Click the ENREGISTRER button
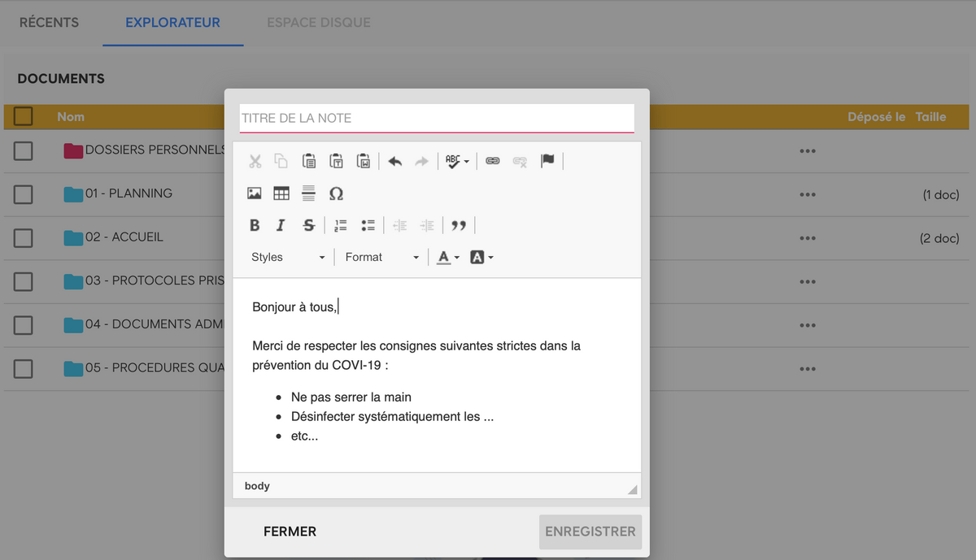Viewport: 976px width, 560px height. (590, 532)
